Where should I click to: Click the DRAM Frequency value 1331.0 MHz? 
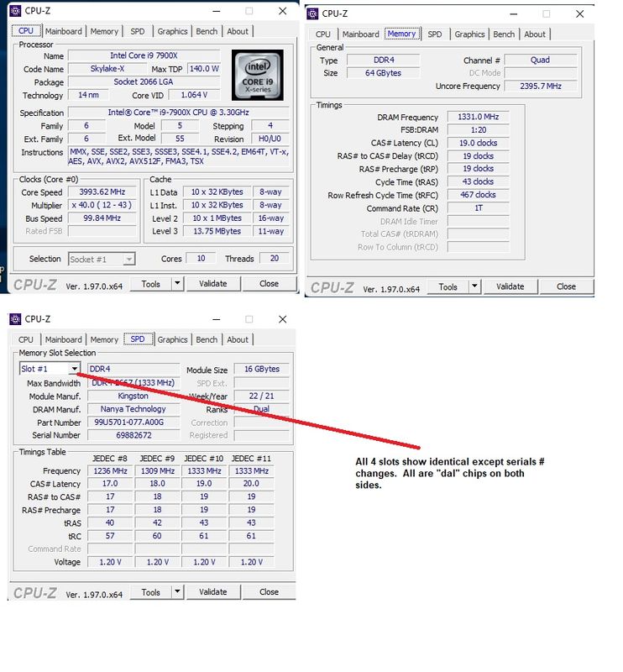pyautogui.click(x=479, y=117)
